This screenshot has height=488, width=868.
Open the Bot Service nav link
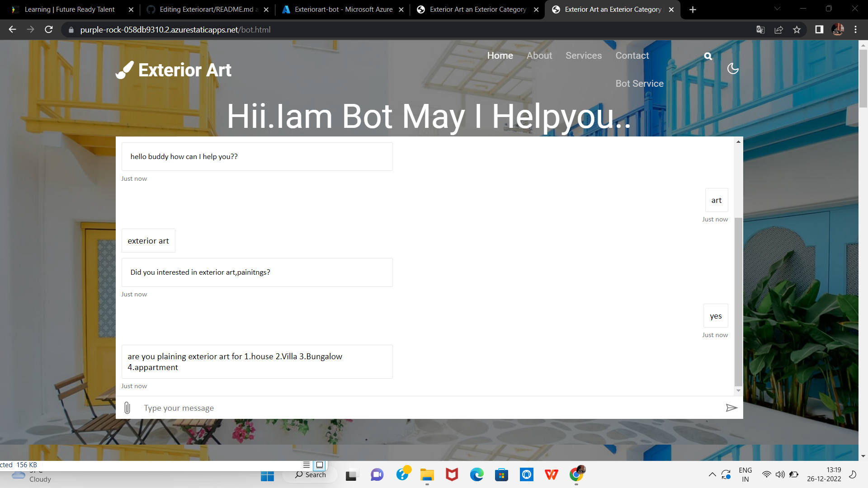click(x=639, y=84)
